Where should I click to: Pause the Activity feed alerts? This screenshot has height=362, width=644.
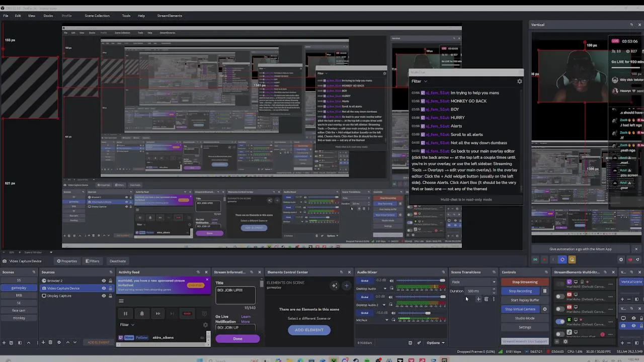(x=125, y=314)
